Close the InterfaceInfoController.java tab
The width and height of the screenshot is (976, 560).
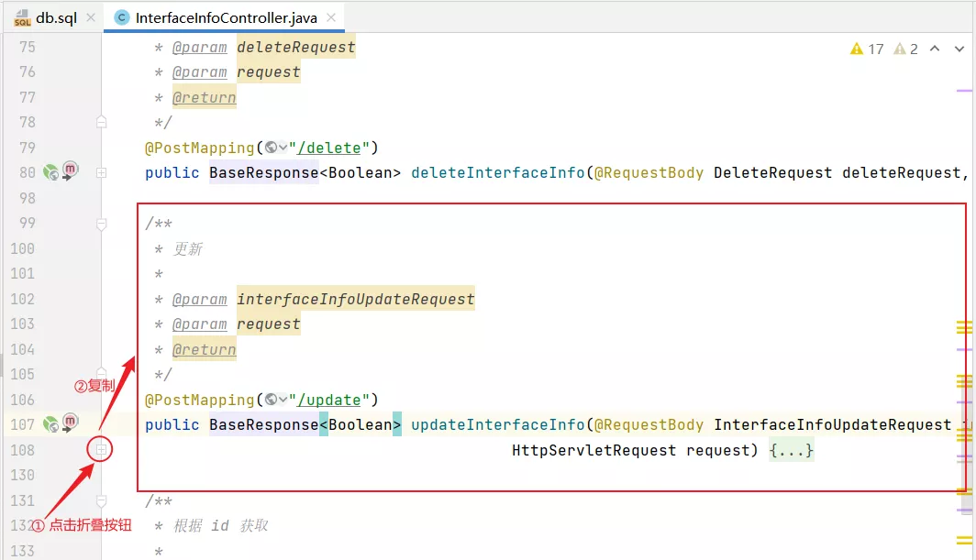[x=331, y=17]
